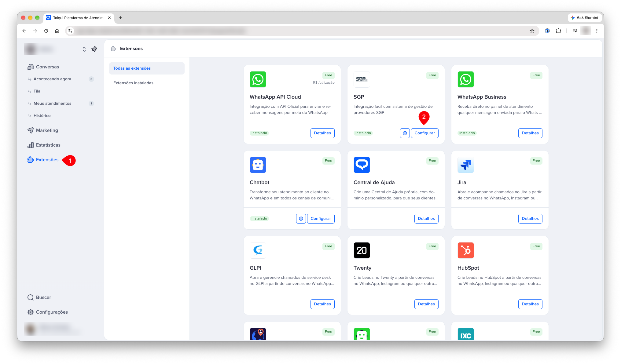
Task: Click the pin sidebar icon
Action: point(94,49)
